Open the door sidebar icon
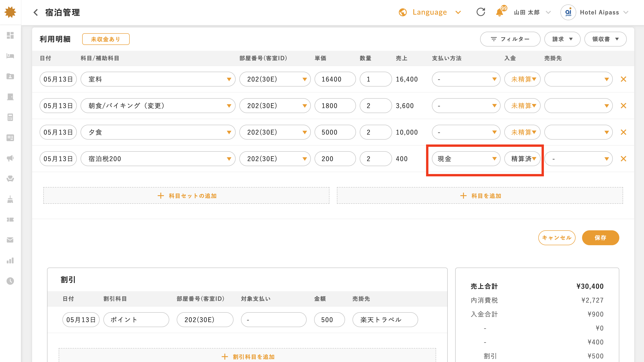Image resolution: width=644 pixels, height=362 pixels. (10, 97)
